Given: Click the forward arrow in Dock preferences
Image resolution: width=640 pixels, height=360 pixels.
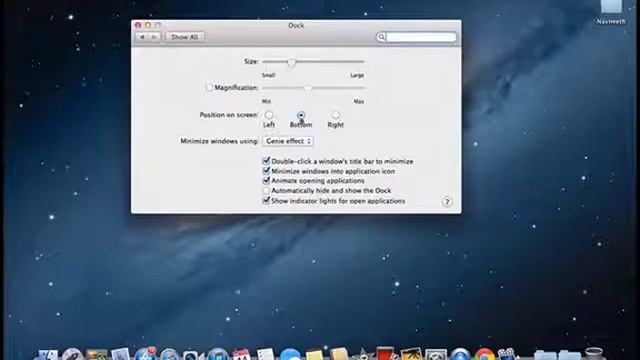Looking at the screenshot, I should (x=154, y=37).
